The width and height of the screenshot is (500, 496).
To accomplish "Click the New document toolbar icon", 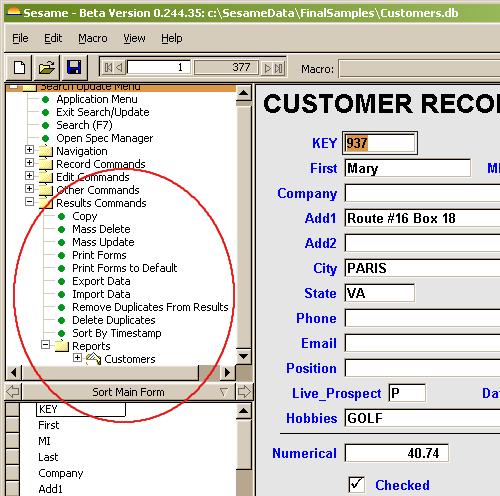I will [x=19, y=68].
